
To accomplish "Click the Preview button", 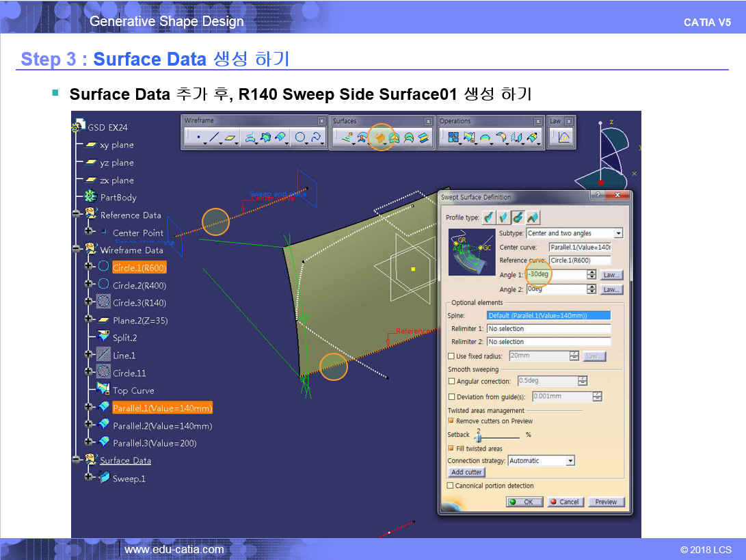I will tap(606, 502).
